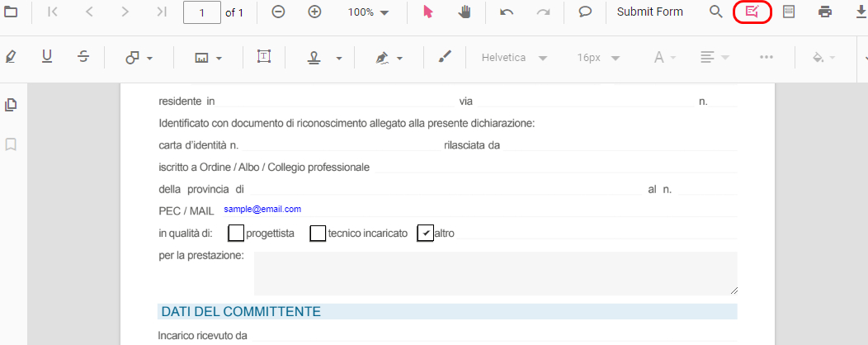Screen dimensions: 868x345
Task: Open the fill color bucket picker
Action: (x=823, y=58)
